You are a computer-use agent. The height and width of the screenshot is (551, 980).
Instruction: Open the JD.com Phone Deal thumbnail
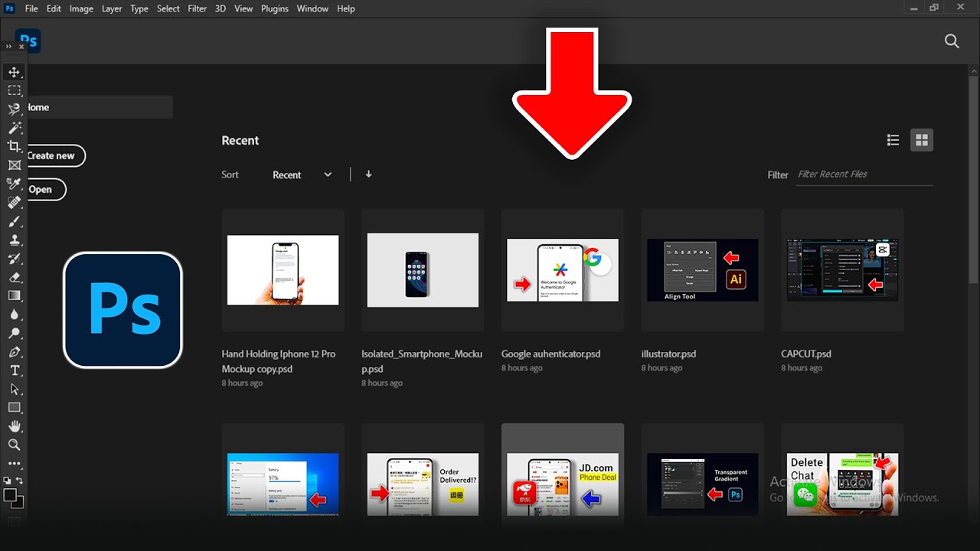pos(563,484)
